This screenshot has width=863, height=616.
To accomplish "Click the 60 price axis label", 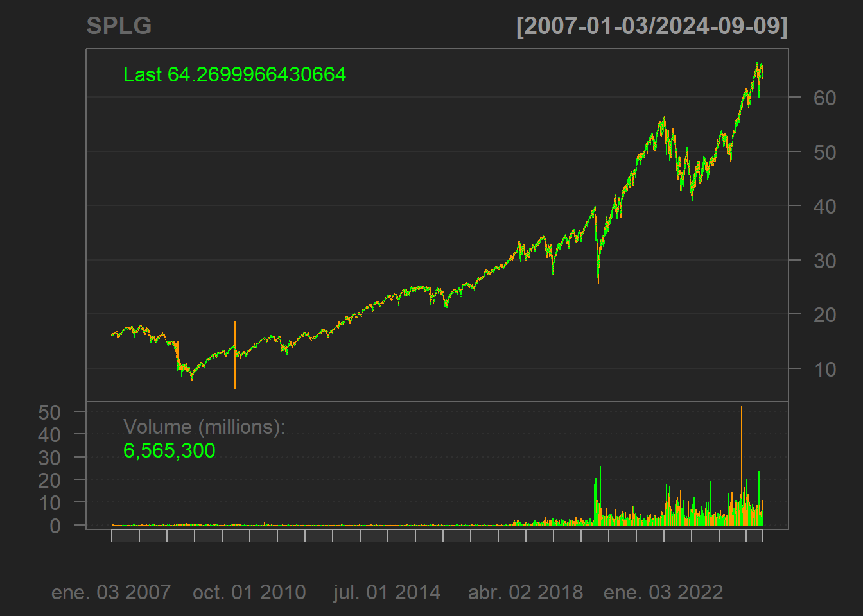I will [824, 98].
